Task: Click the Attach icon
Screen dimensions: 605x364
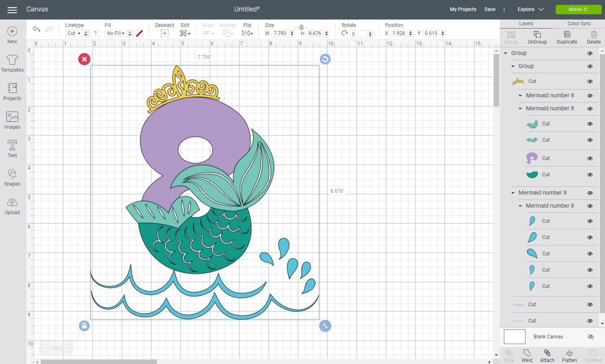Action: pyautogui.click(x=547, y=354)
